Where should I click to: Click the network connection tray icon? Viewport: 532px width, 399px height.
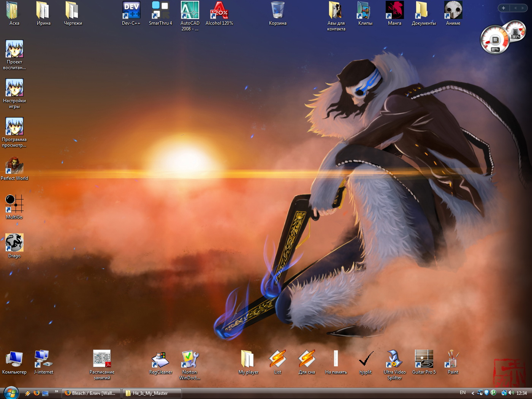[x=504, y=393]
